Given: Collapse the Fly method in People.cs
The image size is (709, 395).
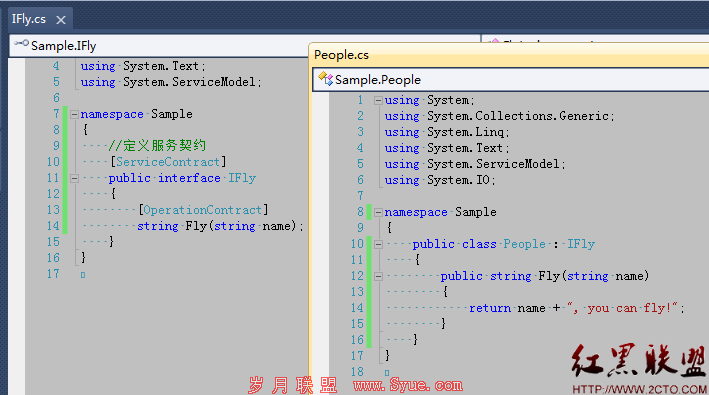Looking at the screenshot, I should tap(378, 276).
